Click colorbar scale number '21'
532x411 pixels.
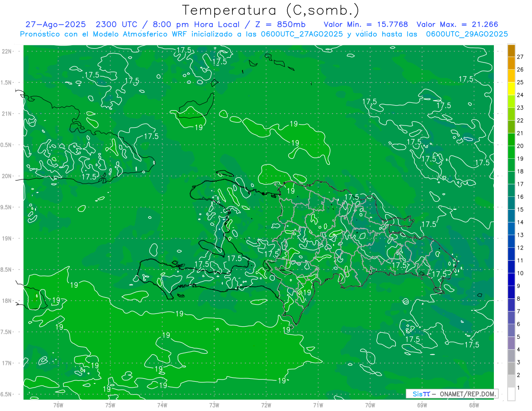[x=520, y=133]
